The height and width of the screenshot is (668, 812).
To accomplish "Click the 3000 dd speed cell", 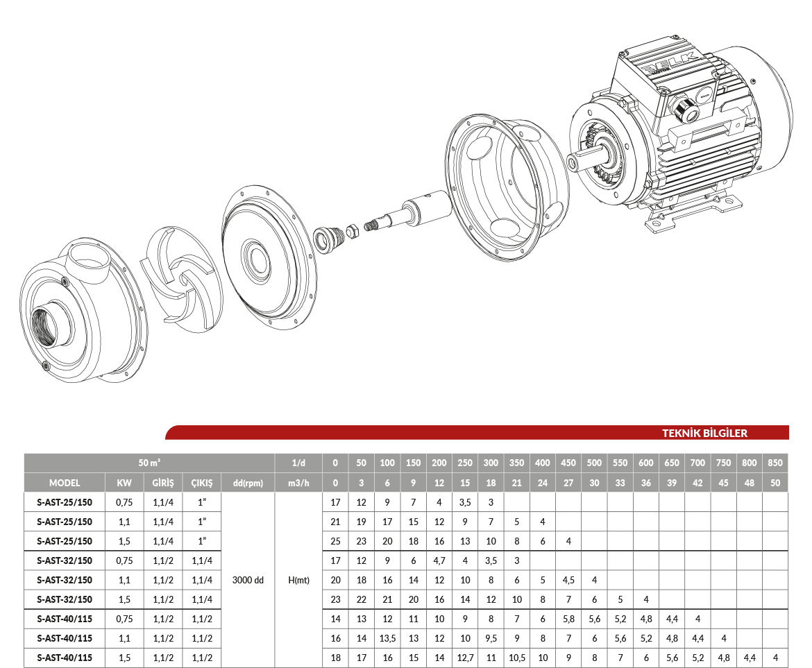I will click(x=248, y=580).
